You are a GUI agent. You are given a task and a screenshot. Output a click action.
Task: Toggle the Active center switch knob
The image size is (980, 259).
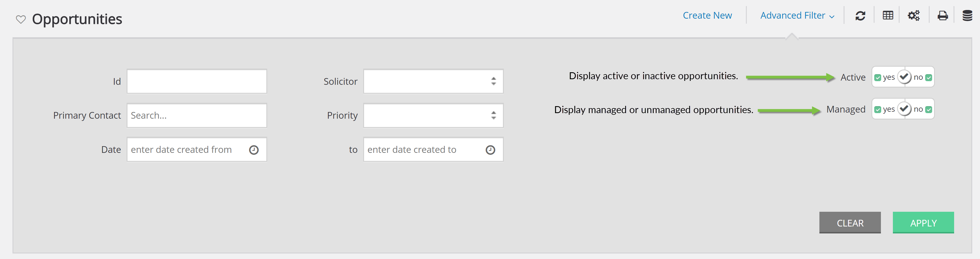pyautogui.click(x=904, y=77)
